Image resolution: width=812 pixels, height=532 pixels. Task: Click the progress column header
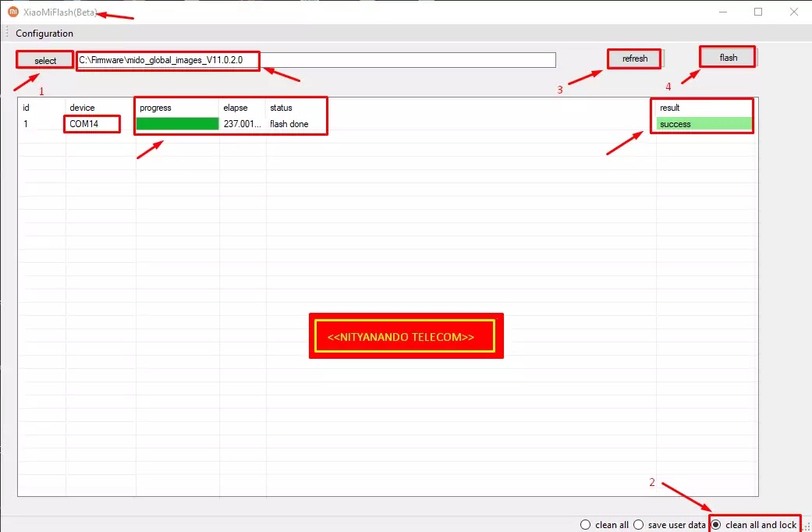coord(155,108)
